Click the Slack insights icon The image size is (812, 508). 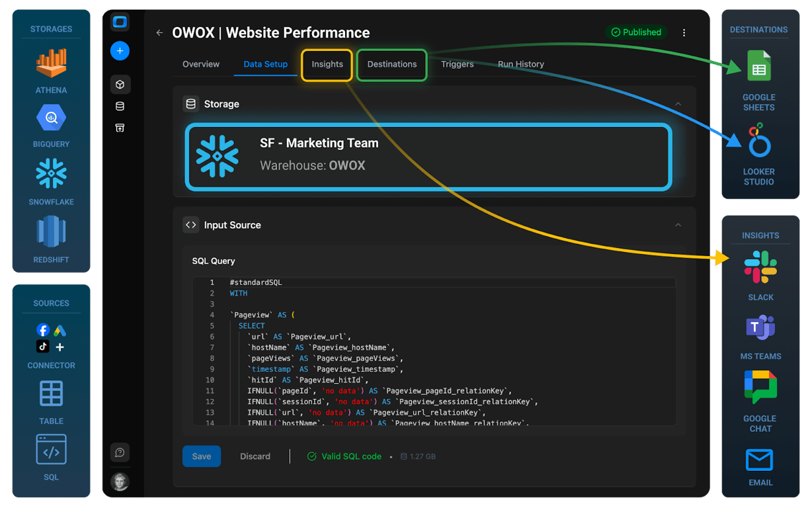coord(760,267)
